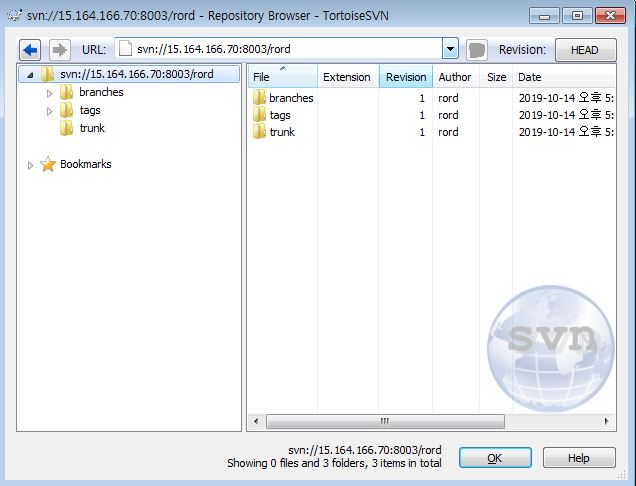Click the grey forward arrow button
The image size is (636, 486).
coord(60,50)
